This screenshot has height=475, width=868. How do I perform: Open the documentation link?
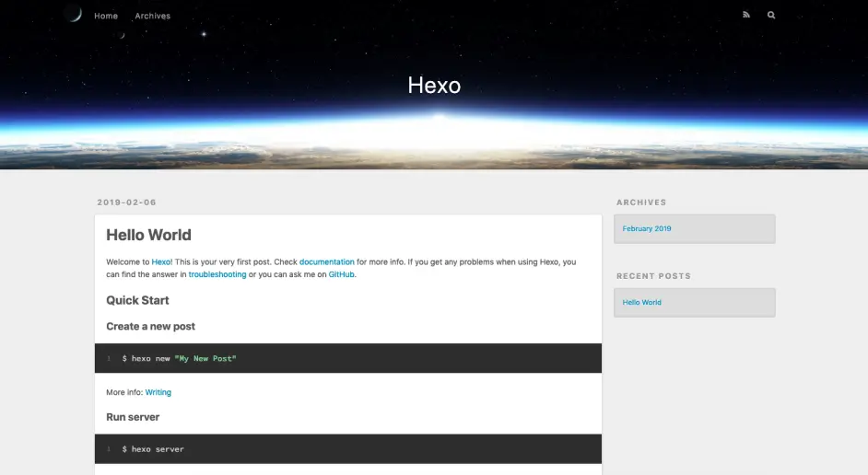pyautogui.click(x=326, y=262)
